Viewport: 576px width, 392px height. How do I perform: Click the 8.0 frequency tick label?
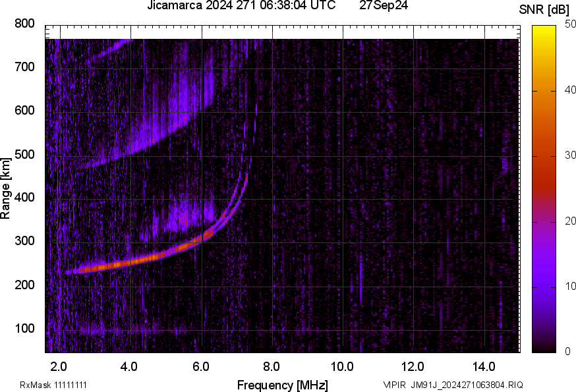pyautogui.click(x=272, y=366)
